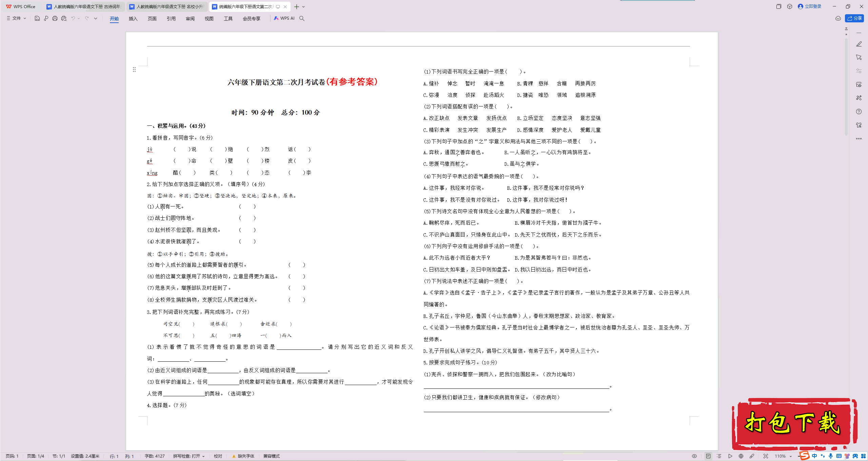Select the pen annotation tool in sidebar

pos(859,44)
